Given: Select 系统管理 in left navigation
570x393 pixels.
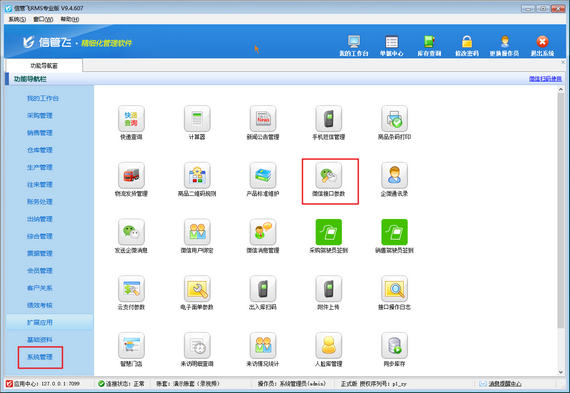Looking at the screenshot, I should 40,357.
